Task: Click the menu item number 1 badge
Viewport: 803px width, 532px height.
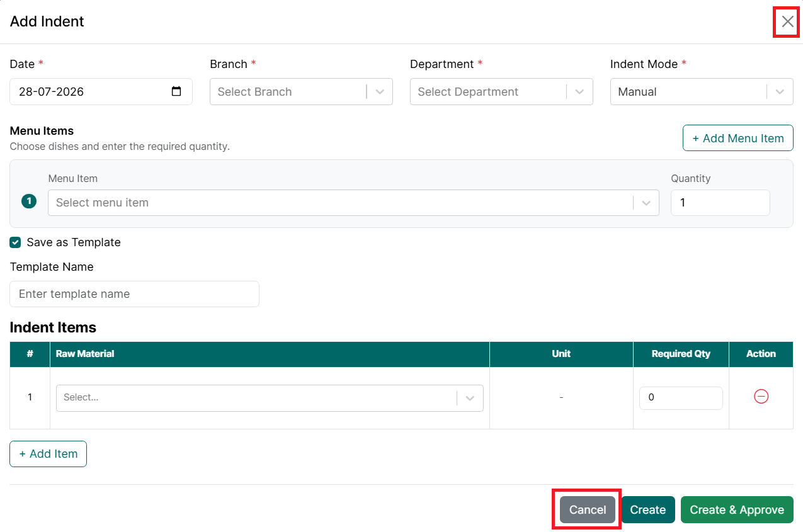Action: coord(29,201)
